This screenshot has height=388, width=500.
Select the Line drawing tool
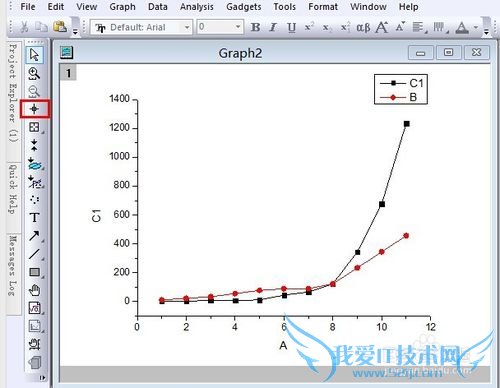pyautogui.click(x=34, y=254)
